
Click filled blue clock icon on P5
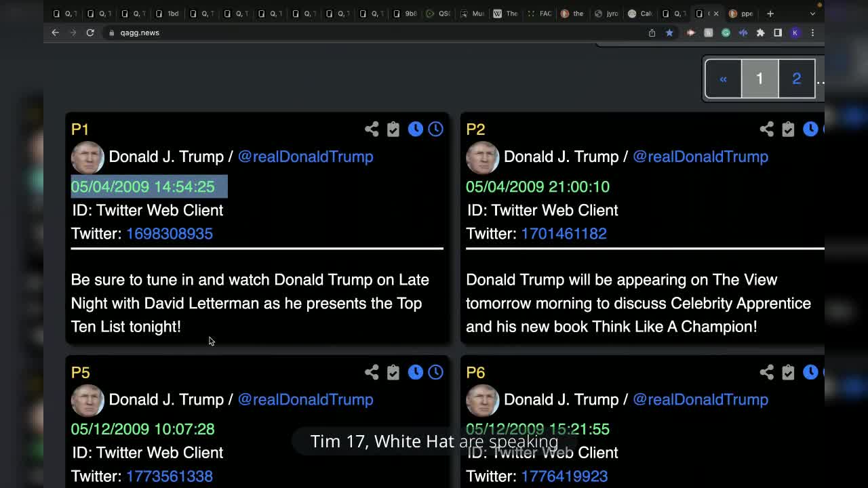416,372
